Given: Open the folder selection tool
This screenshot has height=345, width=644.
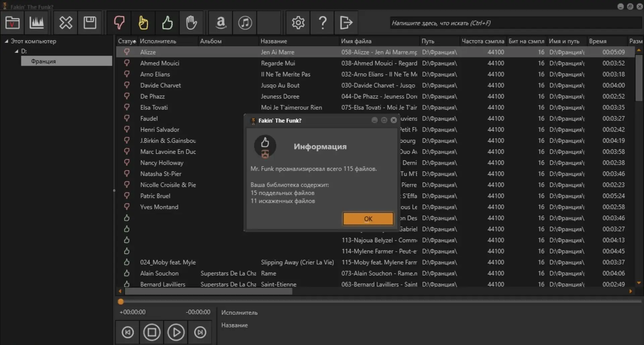Looking at the screenshot, I should pyautogui.click(x=12, y=22).
